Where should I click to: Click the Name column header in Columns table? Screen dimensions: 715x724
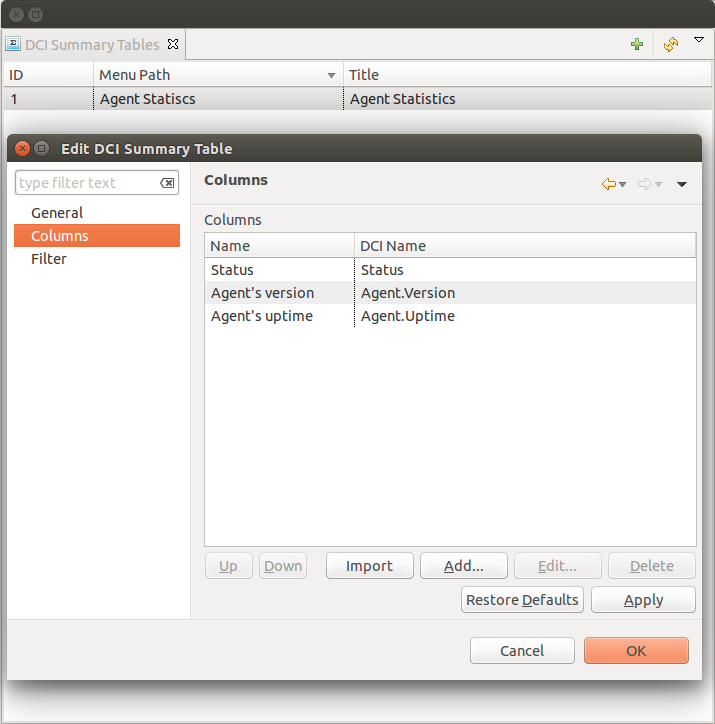click(279, 246)
